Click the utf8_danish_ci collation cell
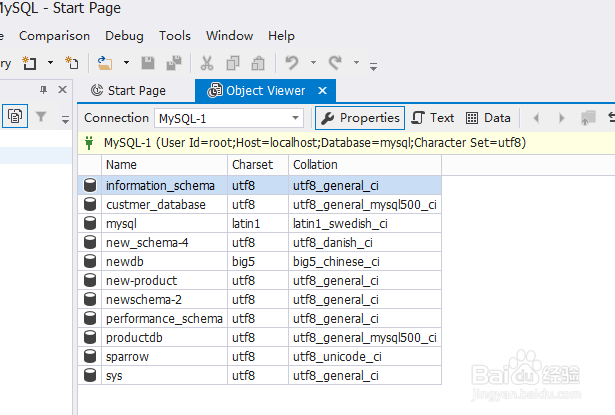 (365, 242)
